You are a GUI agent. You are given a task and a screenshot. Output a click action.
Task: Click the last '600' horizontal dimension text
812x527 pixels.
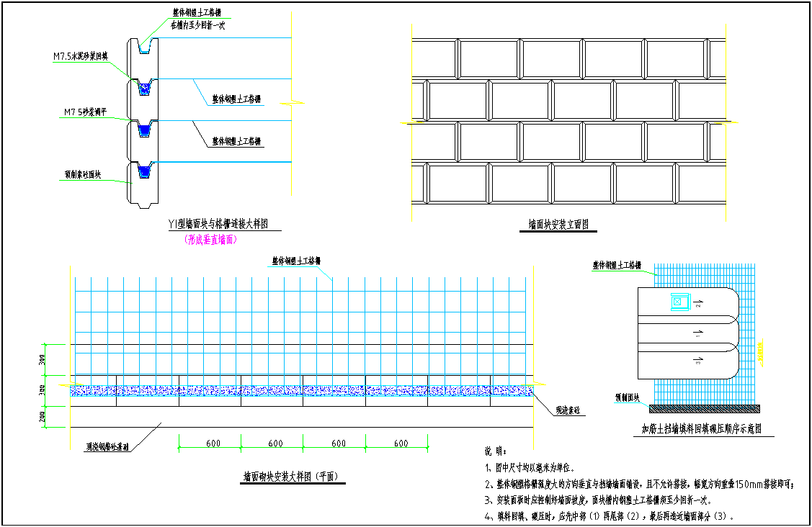point(401,443)
